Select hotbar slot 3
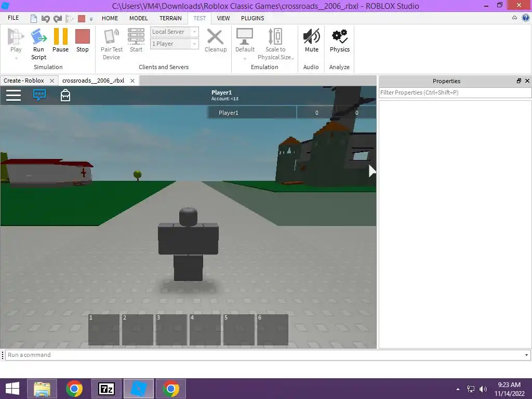This screenshot has width=532, height=399. (x=171, y=330)
